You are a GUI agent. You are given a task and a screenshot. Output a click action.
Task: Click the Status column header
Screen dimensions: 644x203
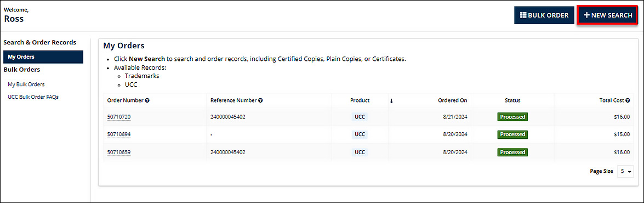tap(512, 100)
